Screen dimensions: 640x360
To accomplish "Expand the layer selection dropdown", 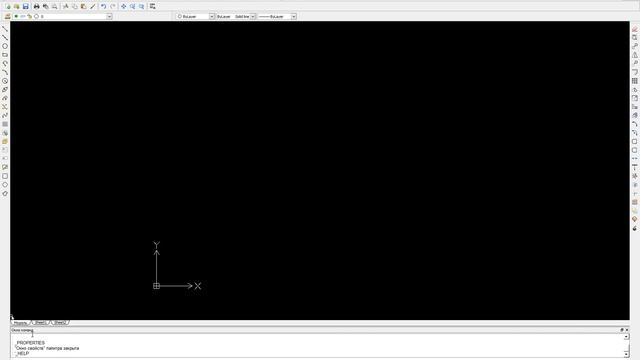I will tap(109, 16).
